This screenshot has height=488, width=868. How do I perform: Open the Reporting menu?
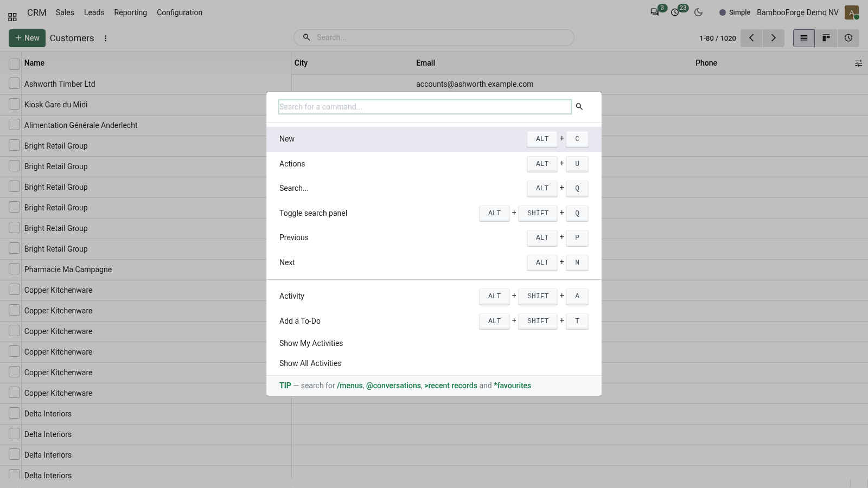[x=130, y=12]
